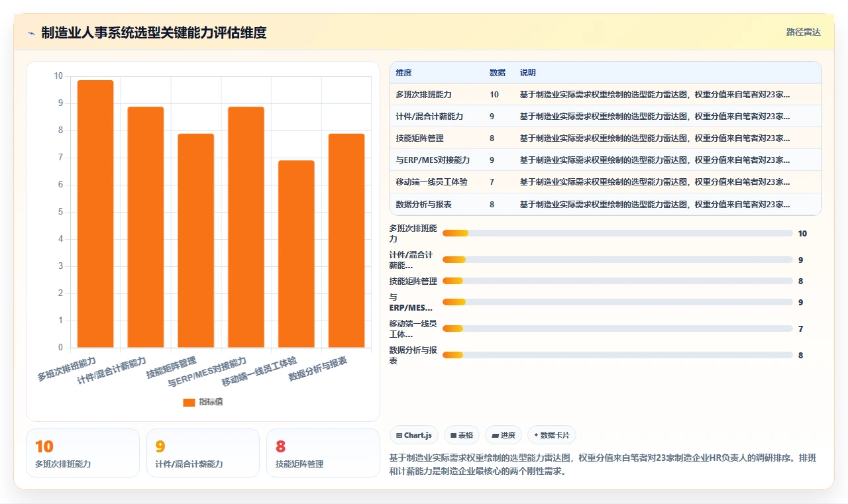Click the 技能矩阵管理 progress bar
Image resolution: width=848 pixels, height=504 pixels.
click(x=617, y=281)
